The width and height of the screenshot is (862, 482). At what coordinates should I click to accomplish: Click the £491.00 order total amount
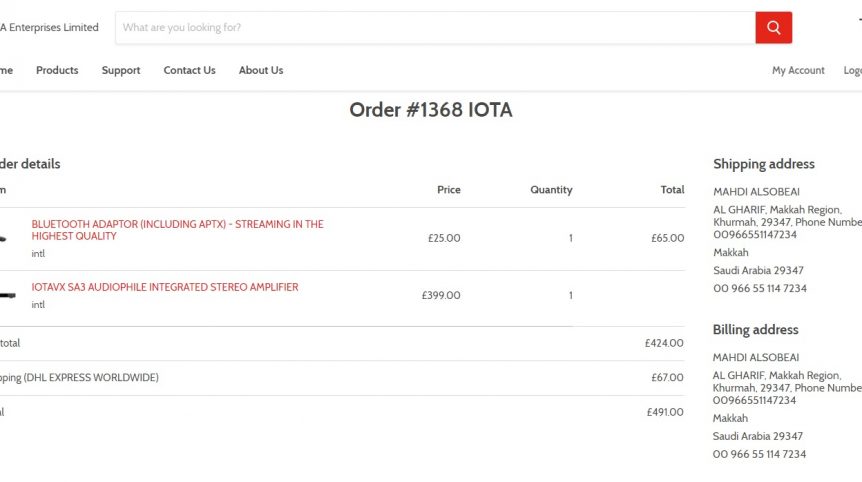pos(665,412)
